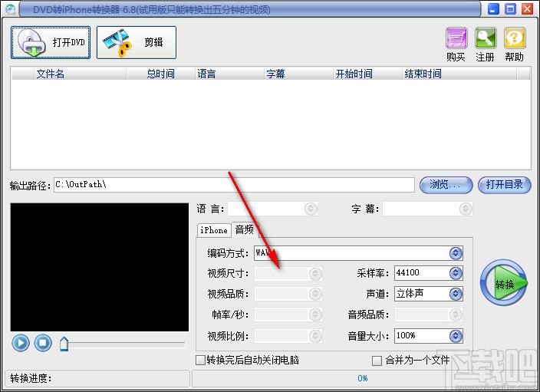Click the 开始时间 column header
This screenshot has width=540, height=392.
(368, 74)
